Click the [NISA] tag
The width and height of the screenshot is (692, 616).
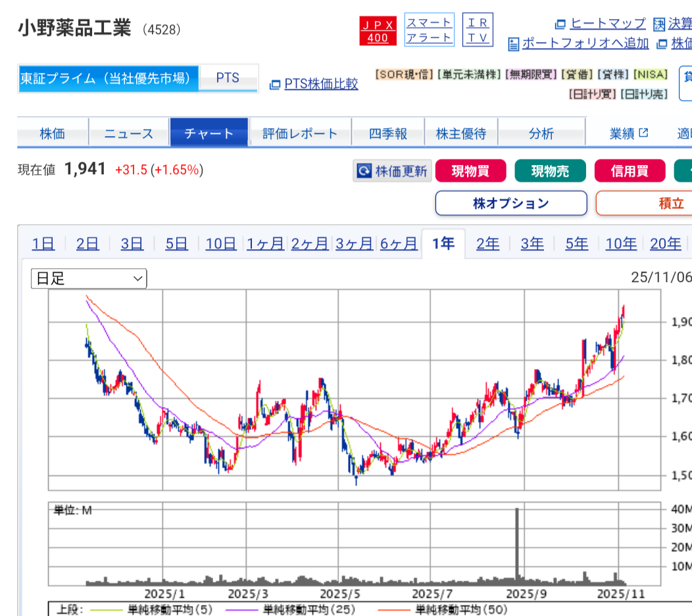651,74
